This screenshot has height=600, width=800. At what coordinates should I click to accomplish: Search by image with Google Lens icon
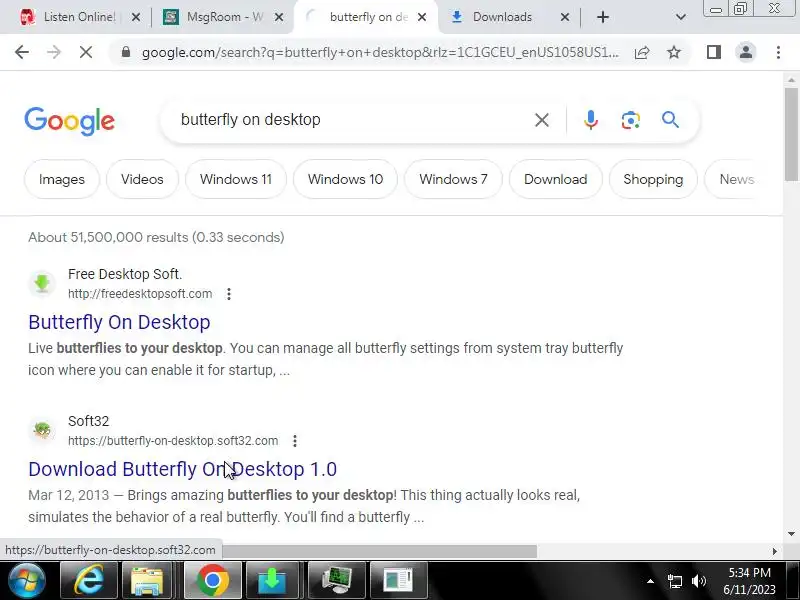pos(631,120)
